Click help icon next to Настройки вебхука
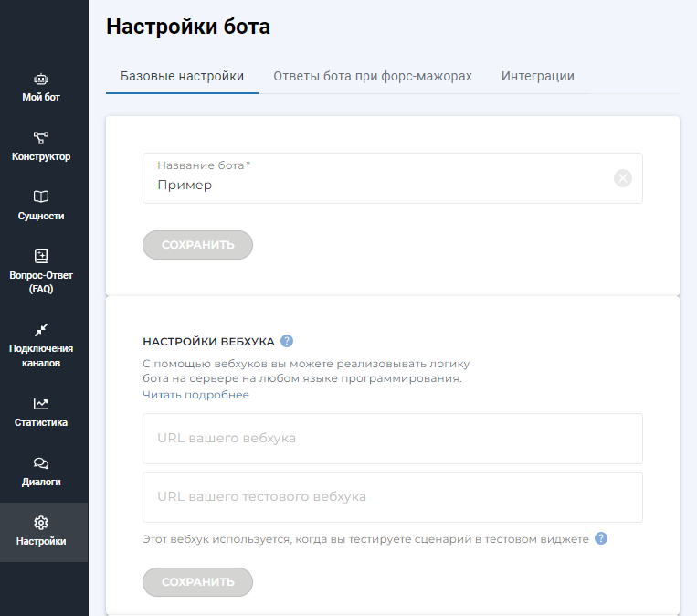The height and width of the screenshot is (616, 697). 287,341
